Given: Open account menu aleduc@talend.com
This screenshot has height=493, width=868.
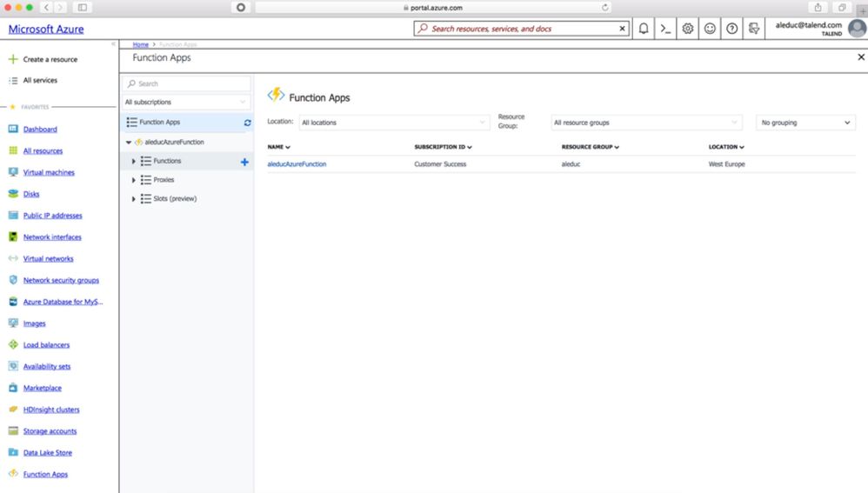Looking at the screenshot, I should point(808,28).
